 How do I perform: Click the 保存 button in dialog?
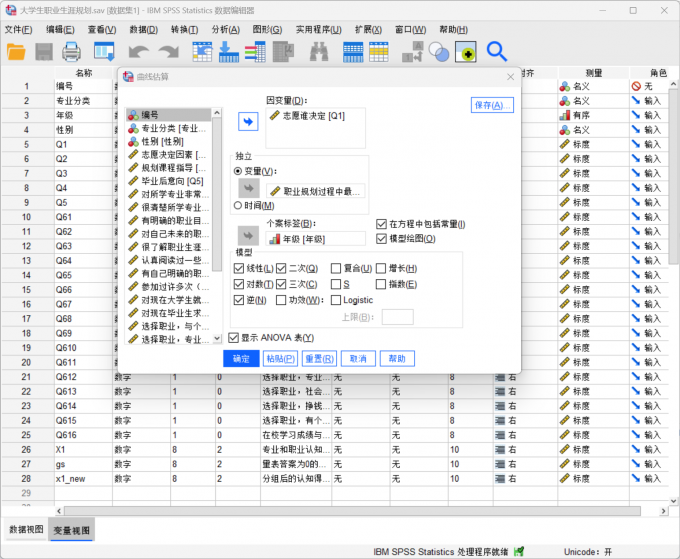(492, 105)
